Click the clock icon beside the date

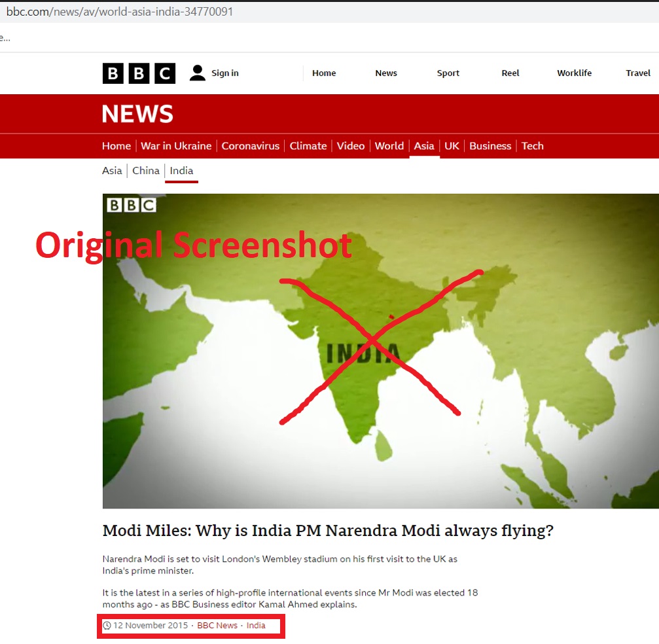[107, 626]
